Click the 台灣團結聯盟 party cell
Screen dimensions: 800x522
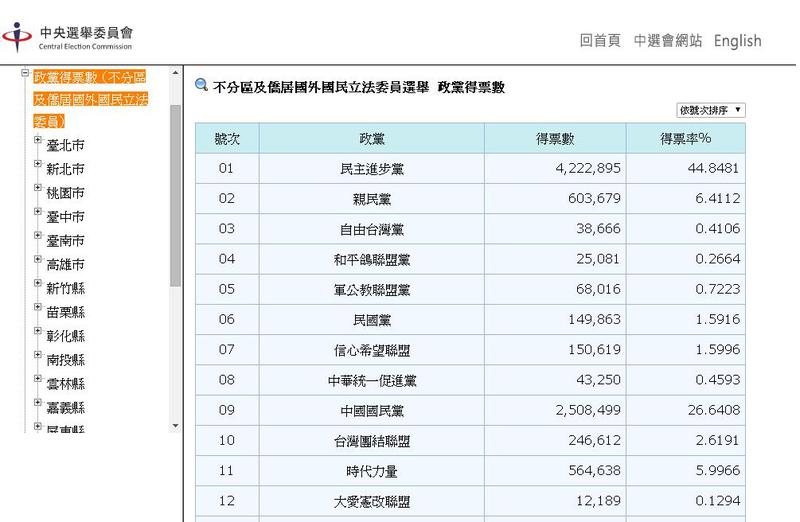(371, 440)
